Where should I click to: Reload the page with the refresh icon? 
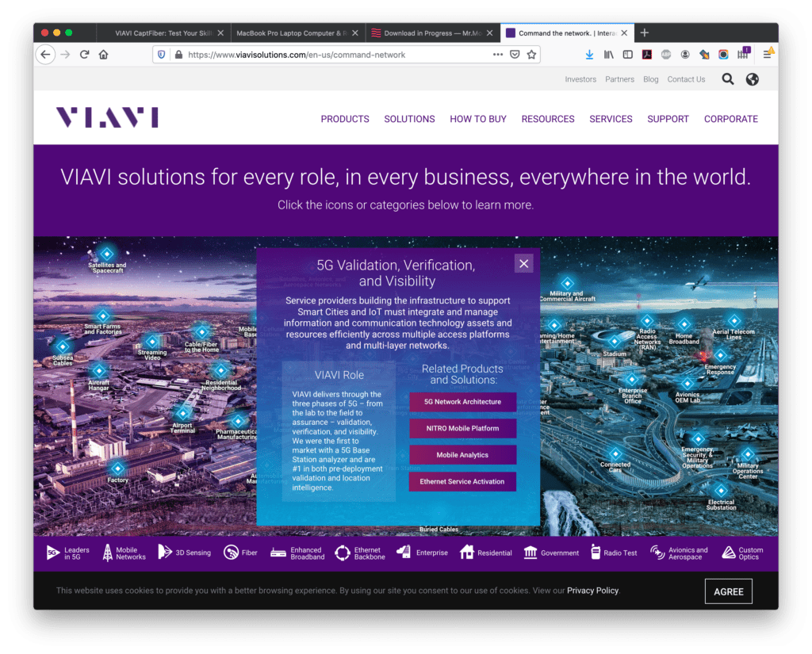point(84,55)
